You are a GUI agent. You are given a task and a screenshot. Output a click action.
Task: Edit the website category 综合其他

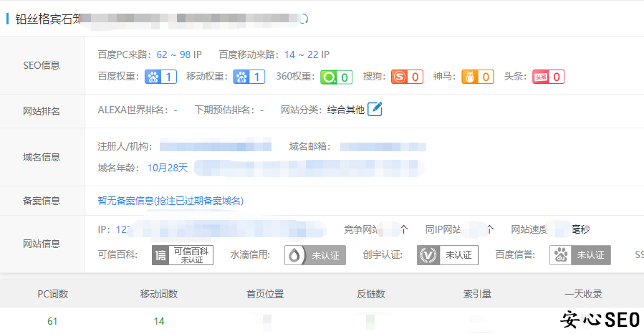(375, 110)
